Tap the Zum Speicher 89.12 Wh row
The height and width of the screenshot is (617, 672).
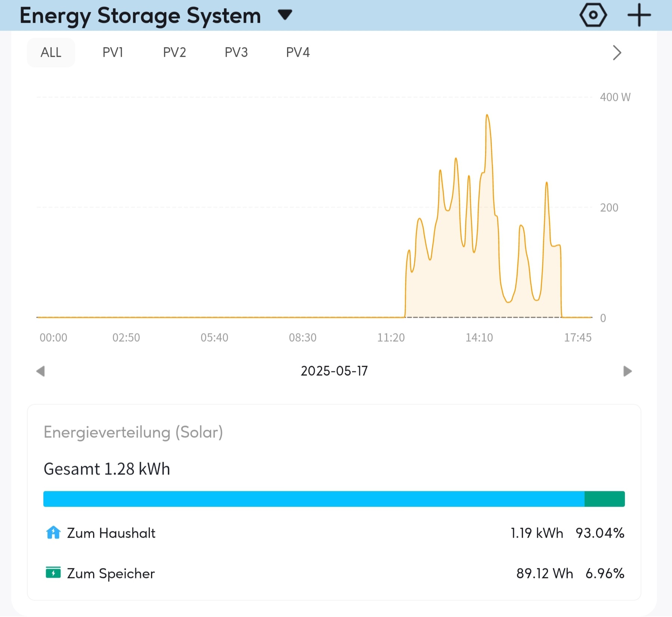point(335,573)
